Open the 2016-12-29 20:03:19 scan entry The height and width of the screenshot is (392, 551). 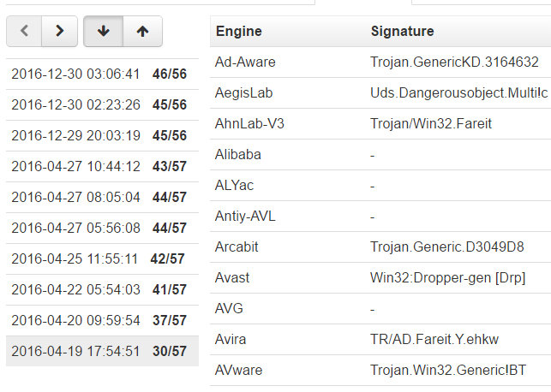tap(102, 136)
